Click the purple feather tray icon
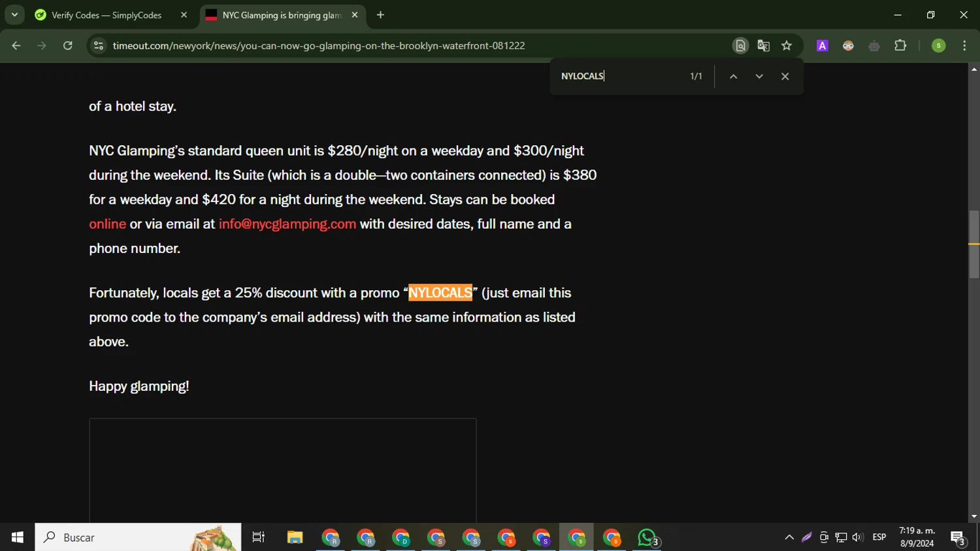This screenshot has height=551, width=980. click(x=807, y=537)
